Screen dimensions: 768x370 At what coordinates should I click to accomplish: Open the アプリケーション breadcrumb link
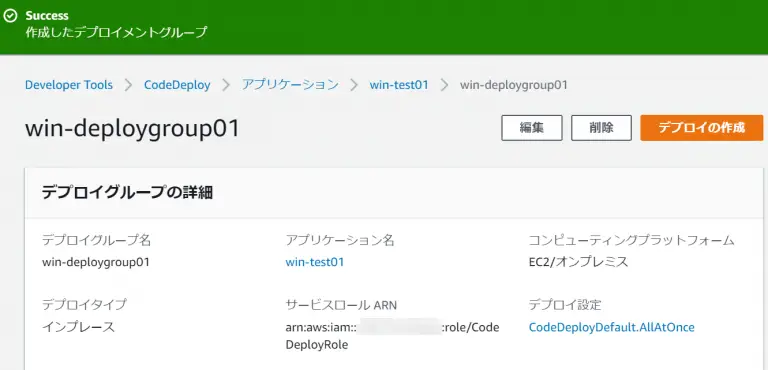point(290,85)
